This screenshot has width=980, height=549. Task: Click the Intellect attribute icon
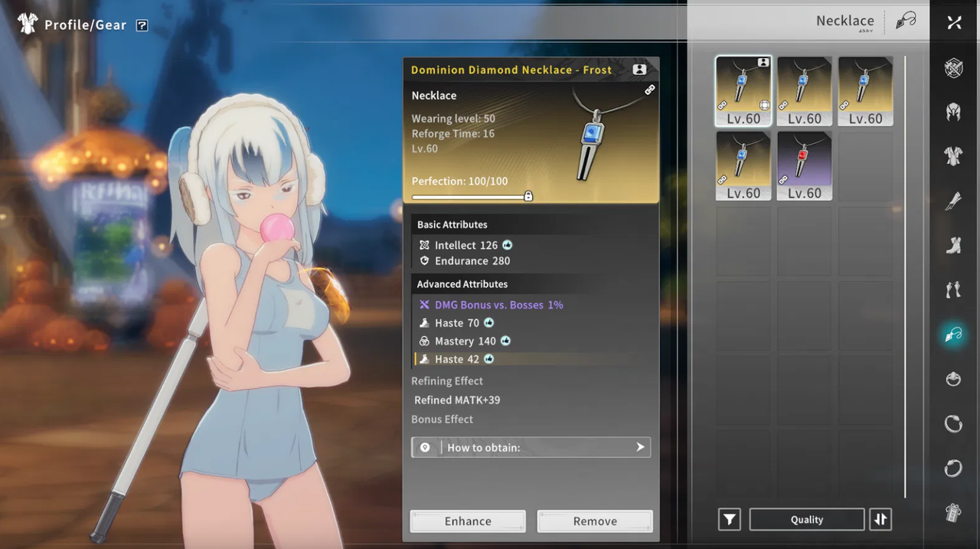(424, 245)
